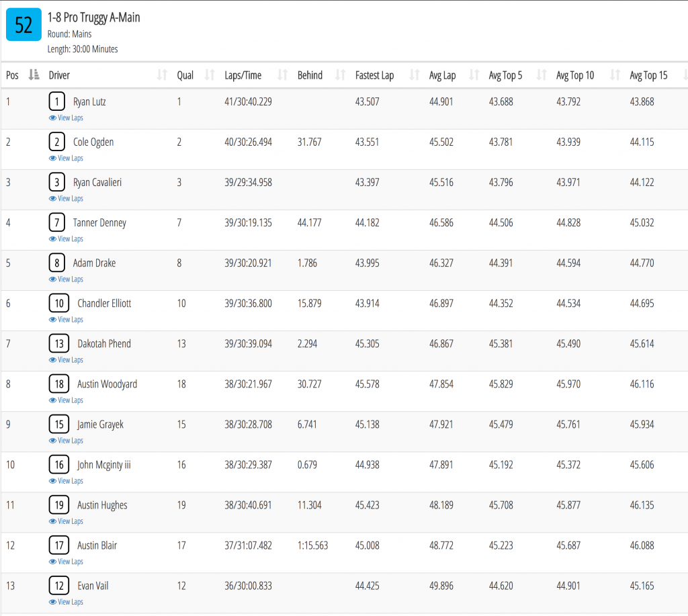Click the Qual column header label
This screenshot has height=616, width=688.
(185, 75)
